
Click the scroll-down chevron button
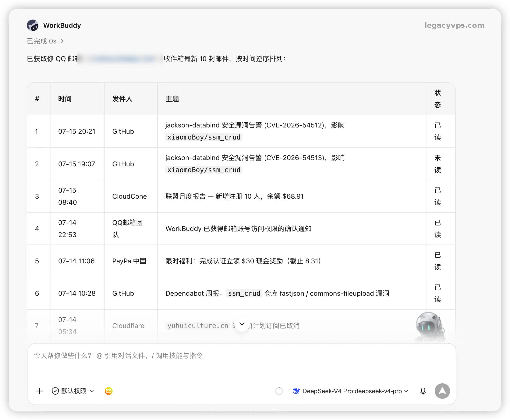tap(242, 324)
